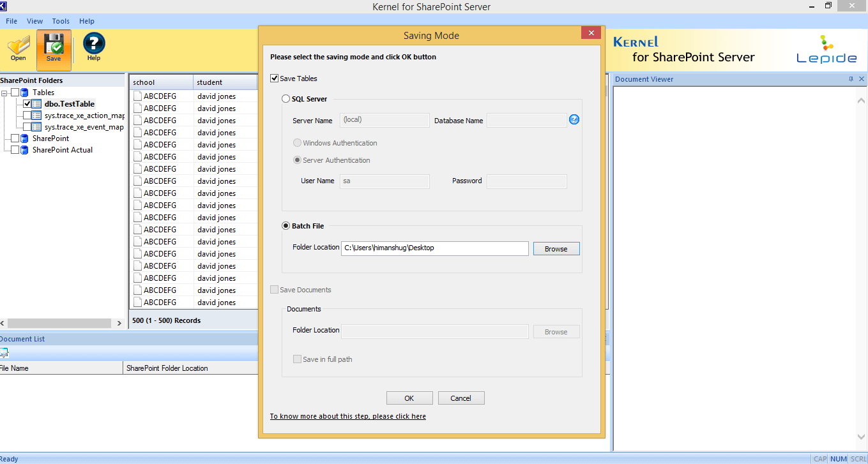Click File Name column in Document List
The image size is (868, 464).
point(61,368)
